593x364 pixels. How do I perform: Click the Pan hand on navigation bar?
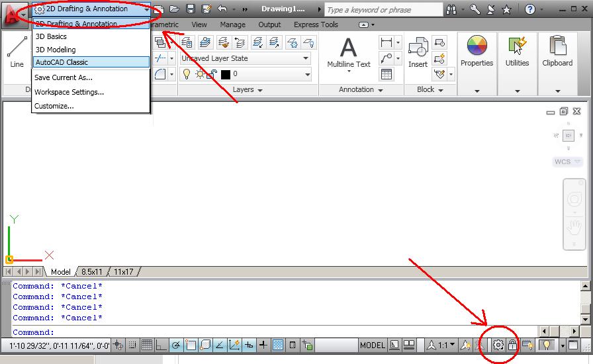(574, 228)
